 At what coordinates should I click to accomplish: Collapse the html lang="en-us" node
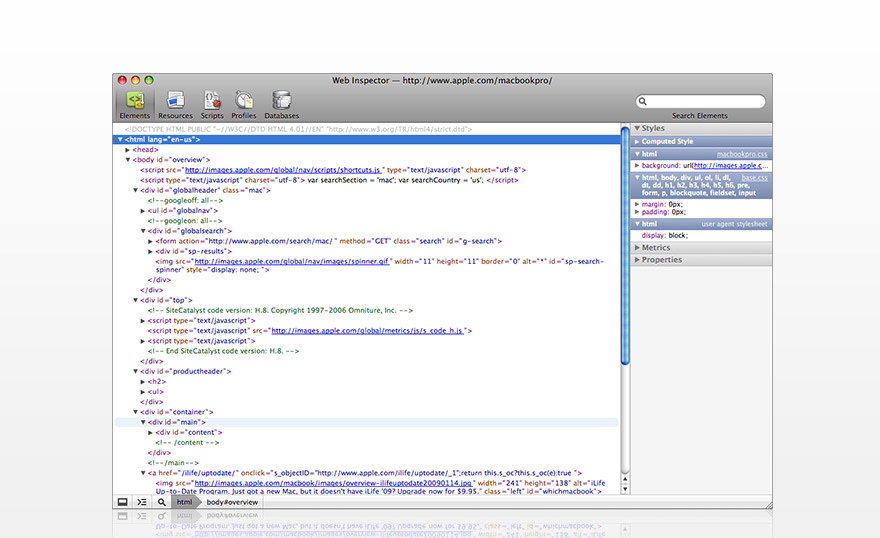point(120,139)
